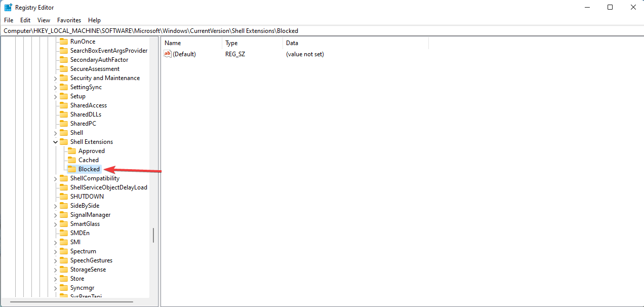Select the Shell folder icon
Viewport: 644px width, 307px height.
[x=63, y=133]
